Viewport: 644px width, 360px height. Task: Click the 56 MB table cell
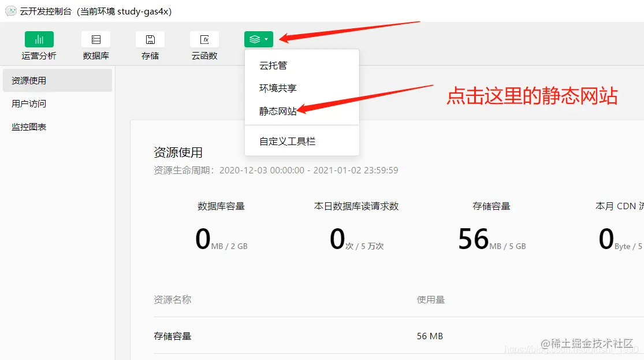430,336
